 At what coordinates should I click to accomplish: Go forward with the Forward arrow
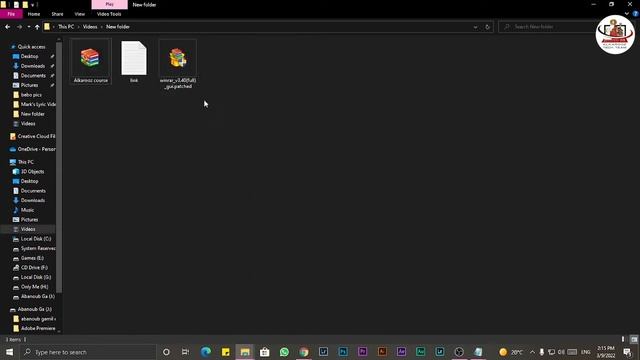click(x=19, y=27)
